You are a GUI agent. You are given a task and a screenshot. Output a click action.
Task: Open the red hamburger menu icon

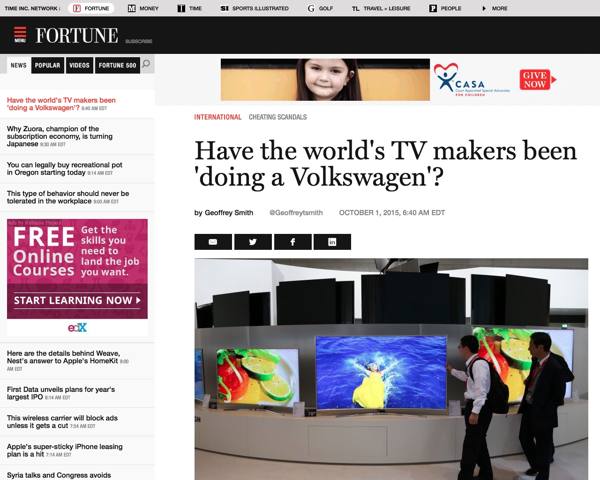(19, 35)
